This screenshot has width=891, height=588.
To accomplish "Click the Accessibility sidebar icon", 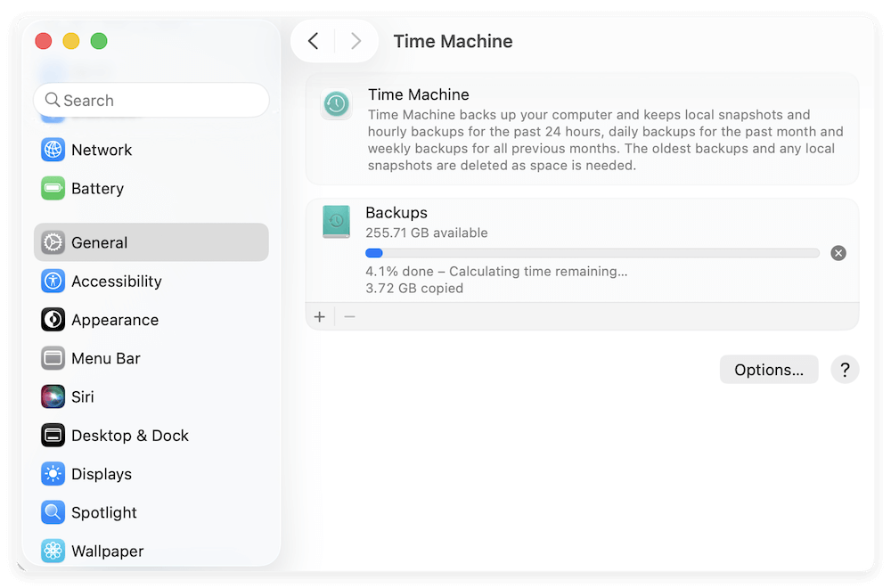I will point(53,281).
